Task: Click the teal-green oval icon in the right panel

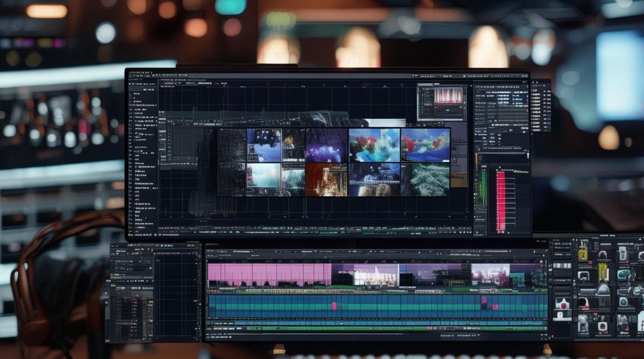Action: point(623,275)
